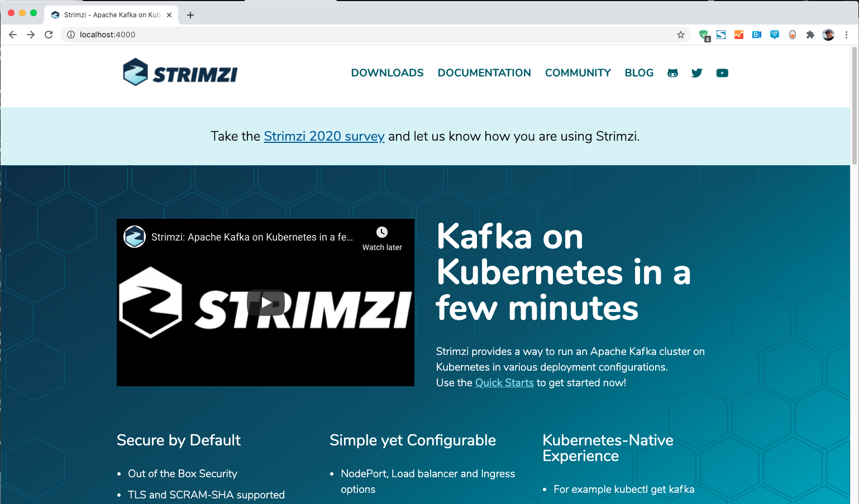Bookmark this page with the star icon
859x504 pixels.
[x=681, y=35]
